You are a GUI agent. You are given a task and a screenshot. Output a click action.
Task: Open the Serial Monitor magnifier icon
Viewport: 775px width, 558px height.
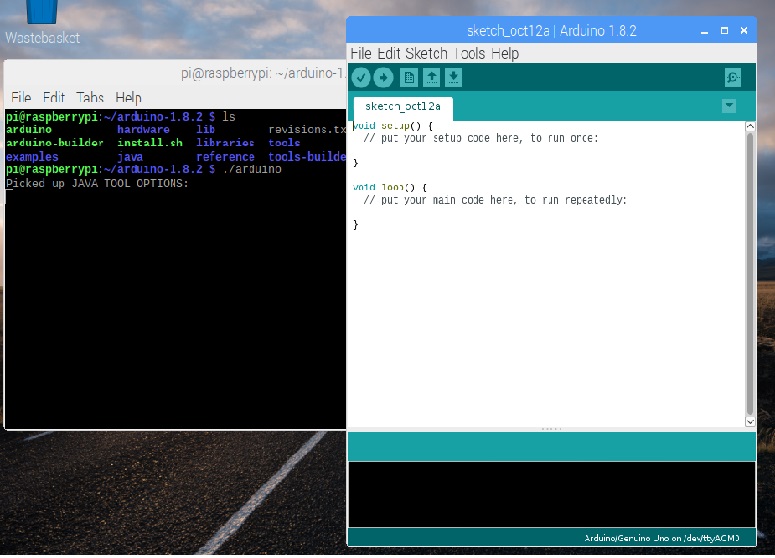pyautogui.click(x=732, y=78)
